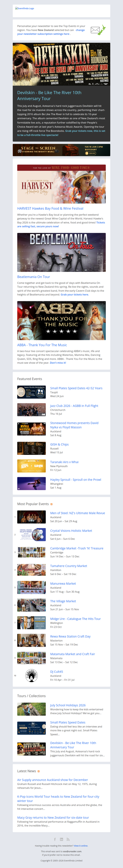Click thumbnail for Small Plates Speed Dates 42-52

point(31,392)
